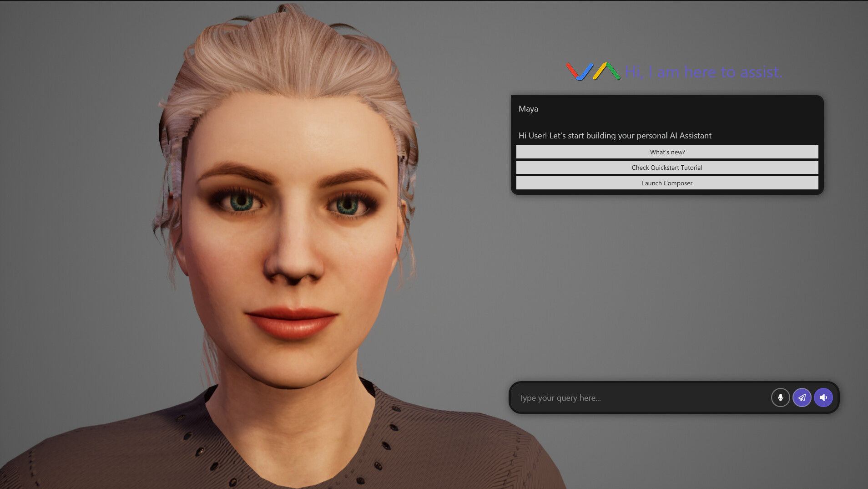This screenshot has height=489, width=868.
Task: Click the 'Hi, I am here to assist' heading
Action: (x=703, y=71)
